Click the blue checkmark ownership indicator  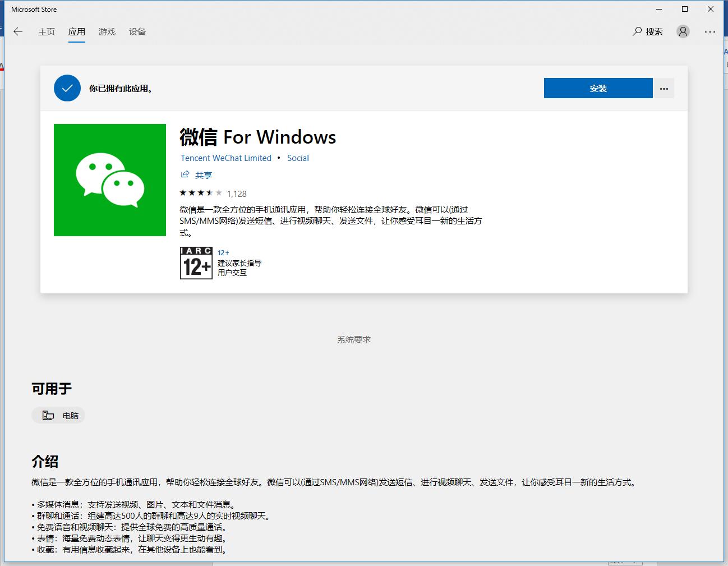click(x=67, y=88)
